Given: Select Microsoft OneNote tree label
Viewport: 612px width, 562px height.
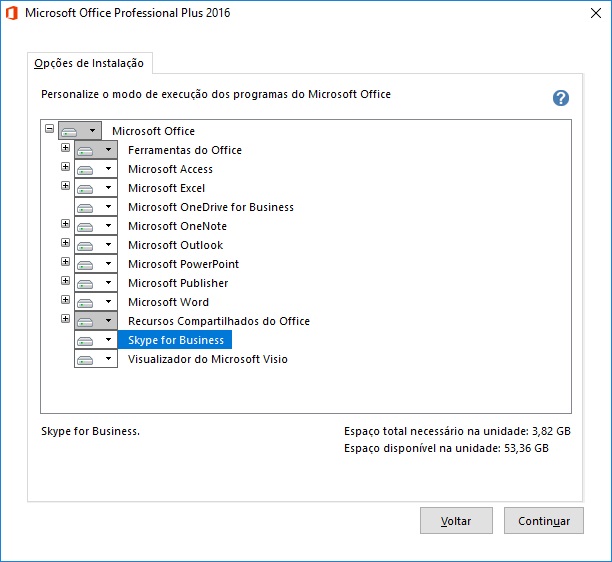Looking at the screenshot, I should (x=178, y=226).
